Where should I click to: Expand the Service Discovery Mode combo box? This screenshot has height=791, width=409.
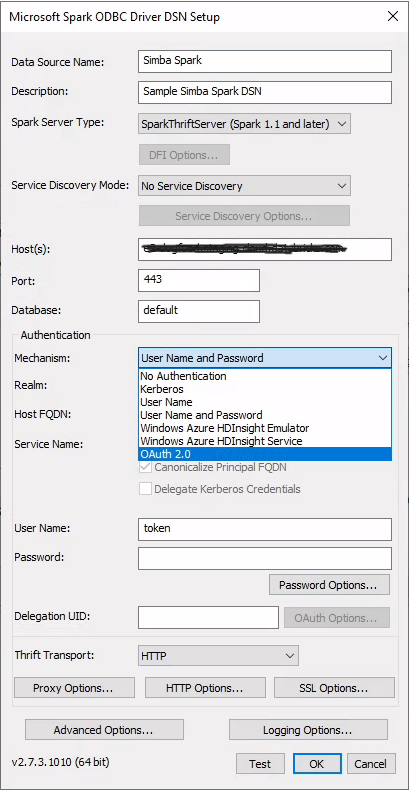click(x=244, y=186)
